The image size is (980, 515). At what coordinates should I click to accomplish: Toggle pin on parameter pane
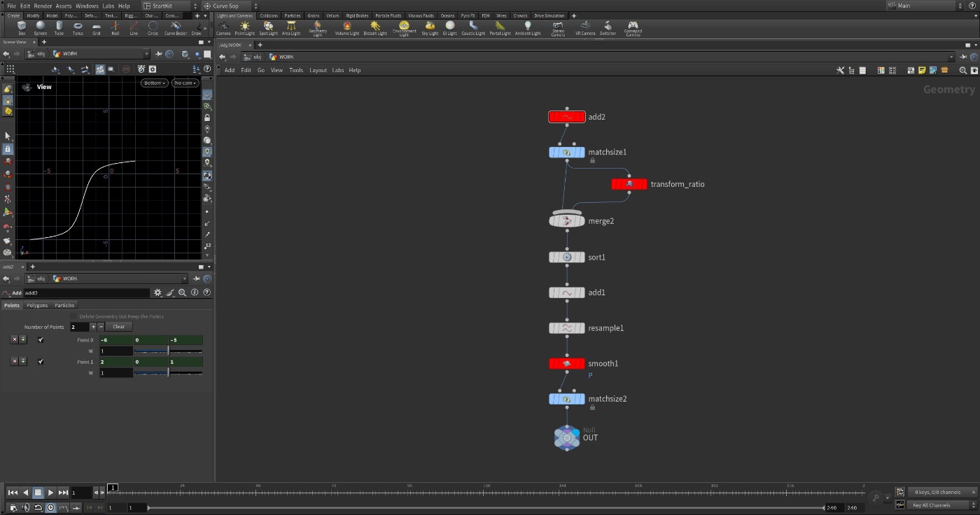click(198, 278)
